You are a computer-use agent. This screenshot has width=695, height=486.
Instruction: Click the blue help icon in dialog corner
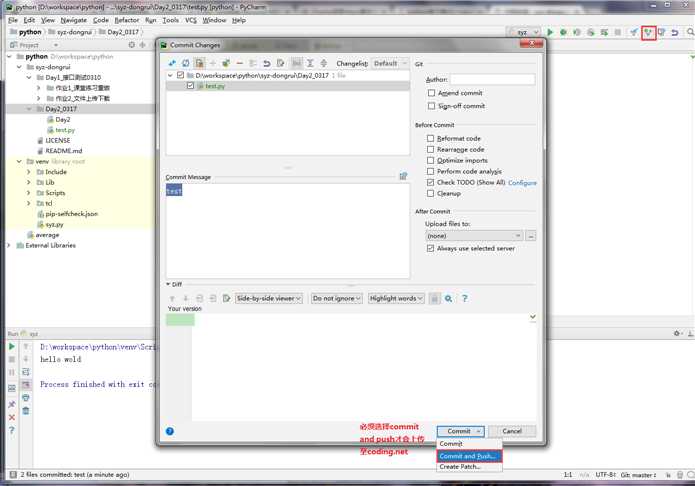[170, 431]
